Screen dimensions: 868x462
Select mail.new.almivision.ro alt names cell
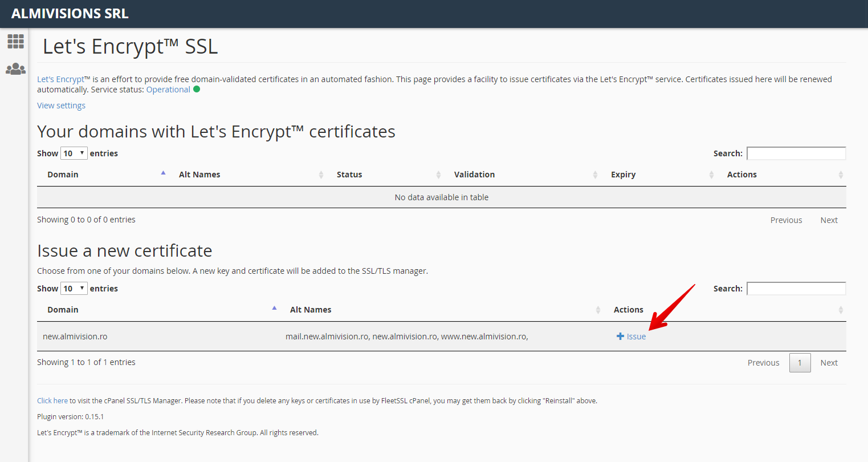point(407,337)
